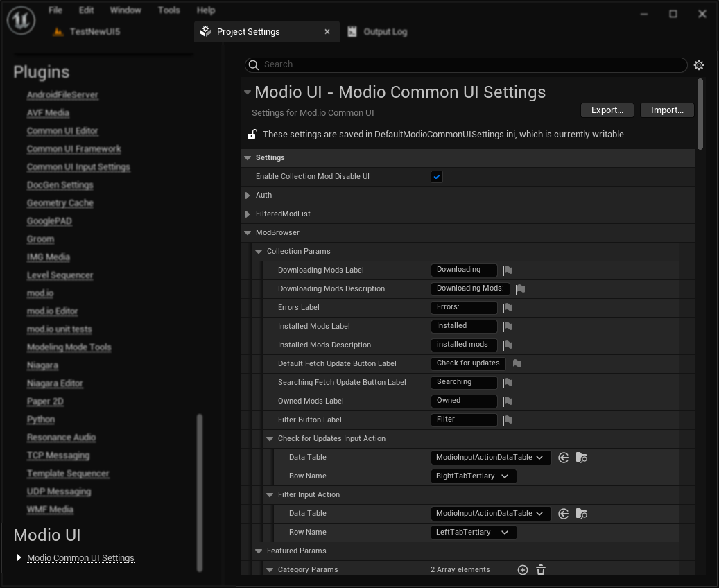
Task: Click the Check for updates text field
Action: [x=468, y=363]
